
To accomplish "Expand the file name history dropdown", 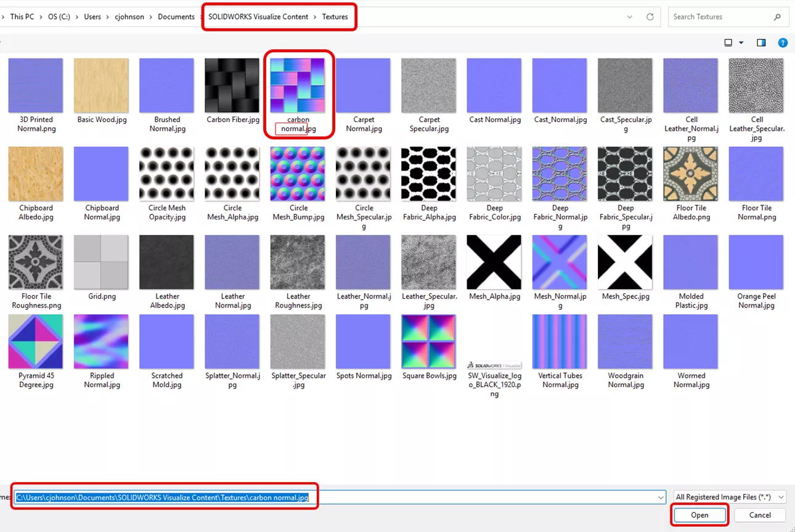I will 661,497.
